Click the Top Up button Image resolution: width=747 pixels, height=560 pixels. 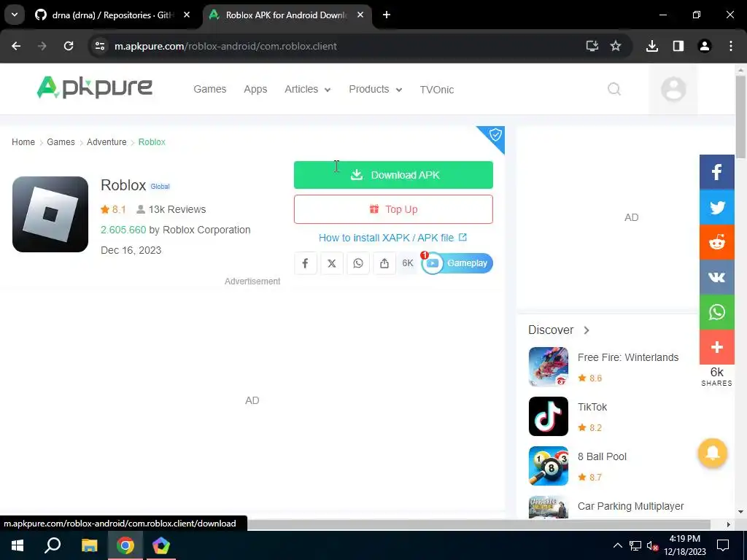(393, 209)
